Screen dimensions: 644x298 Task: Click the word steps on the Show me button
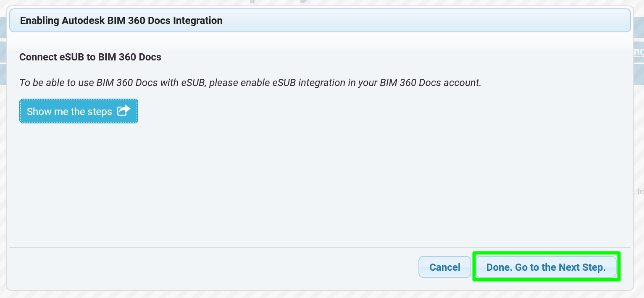click(100, 112)
